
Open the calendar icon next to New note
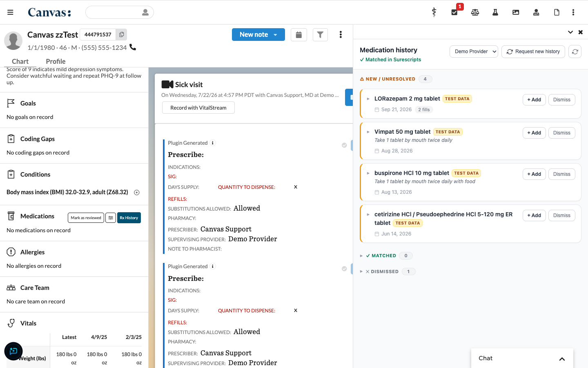coord(299,35)
